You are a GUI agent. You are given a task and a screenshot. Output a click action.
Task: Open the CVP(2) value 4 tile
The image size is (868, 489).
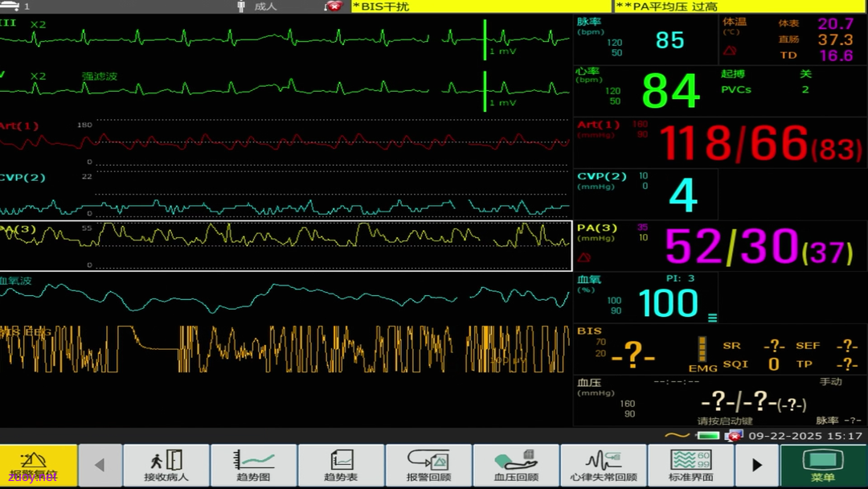click(x=645, y=195)
